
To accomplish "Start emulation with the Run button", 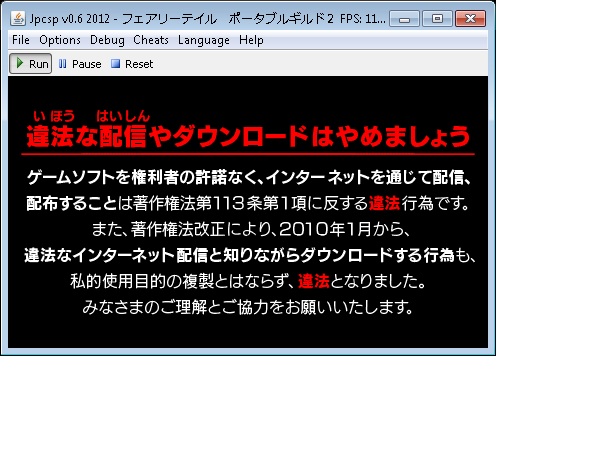I will coord(31,64).
